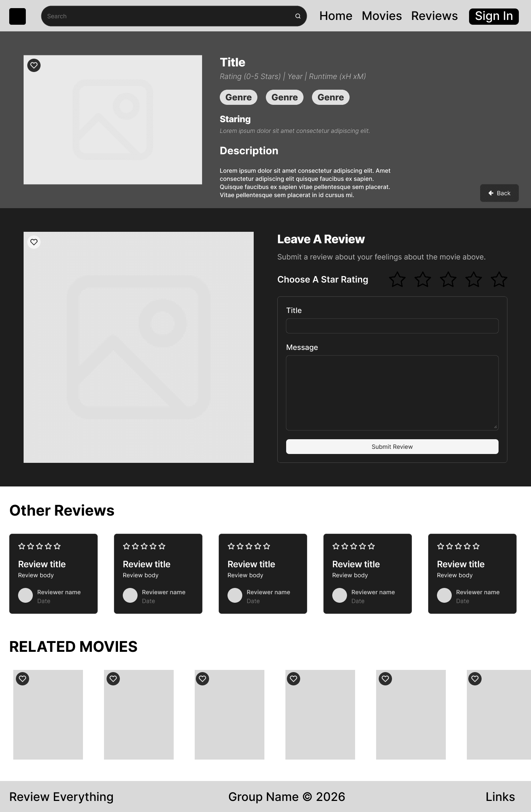
Task: Select the third rating star
Action: pyautogui.click(x=448, y=279)
